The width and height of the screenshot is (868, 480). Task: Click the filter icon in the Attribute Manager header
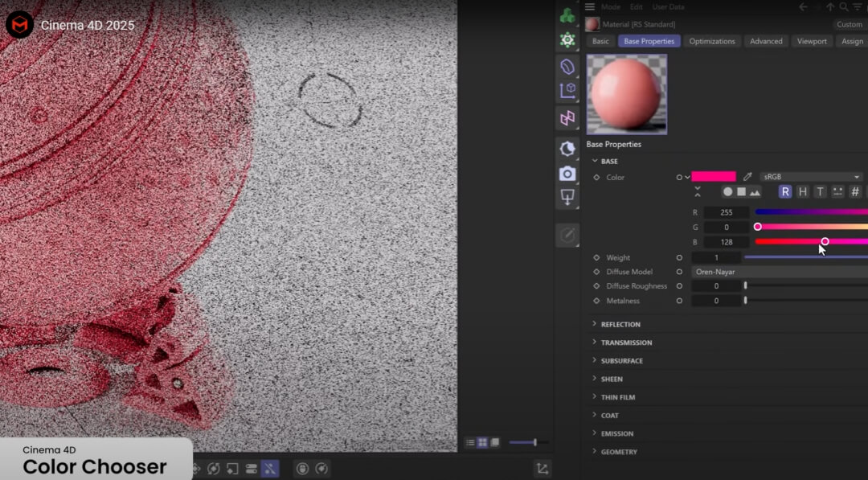coord(858,6)
